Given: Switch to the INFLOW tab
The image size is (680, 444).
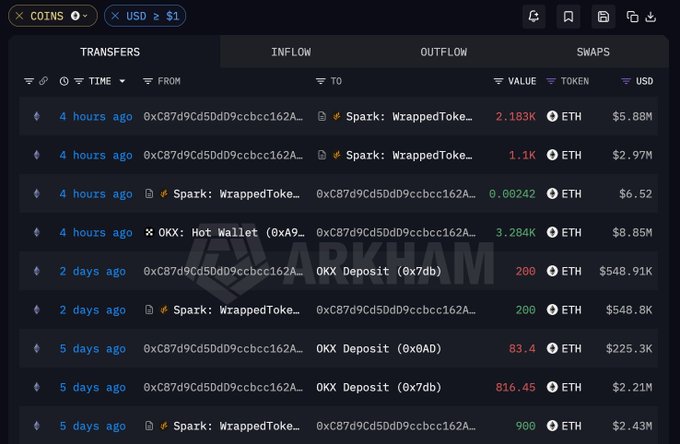Looking at the screenshot, I should coord(291,52).
